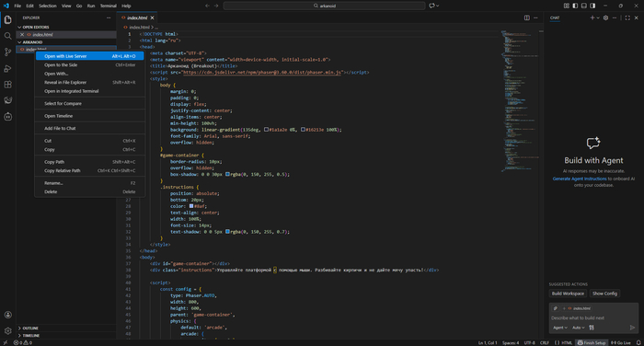Image resolution: width=644 pixels, height=346 pixels.
Task: Open the Extensions view
Action: pyautogui.click(x=7, y=85)
